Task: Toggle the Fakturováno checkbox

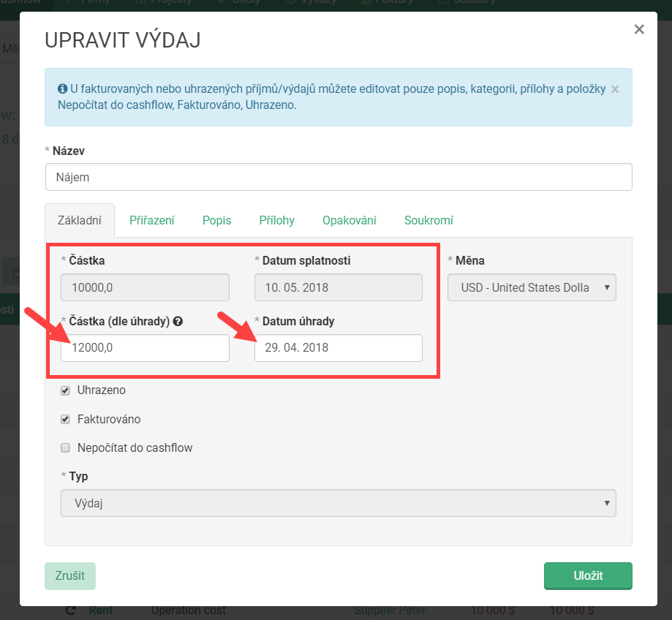Action: [65, 420]
